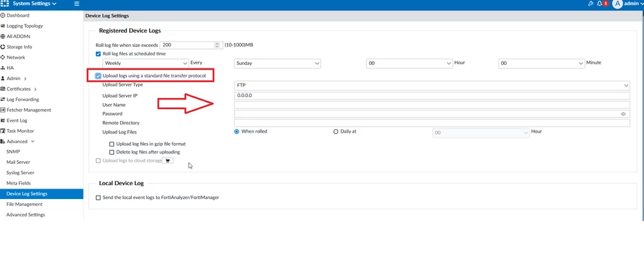This screenshot has height=273, width=644.
Task: Go to Fetcher Management link
Action: click(29, 110)
